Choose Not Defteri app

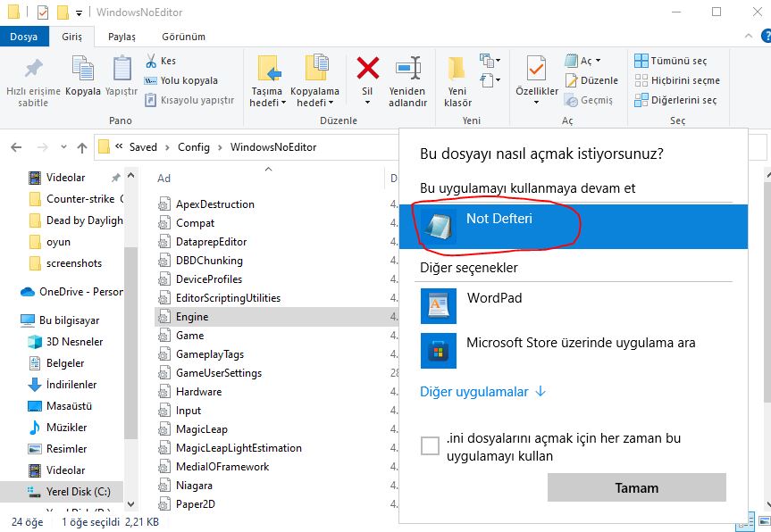click(x=574, y=227)
